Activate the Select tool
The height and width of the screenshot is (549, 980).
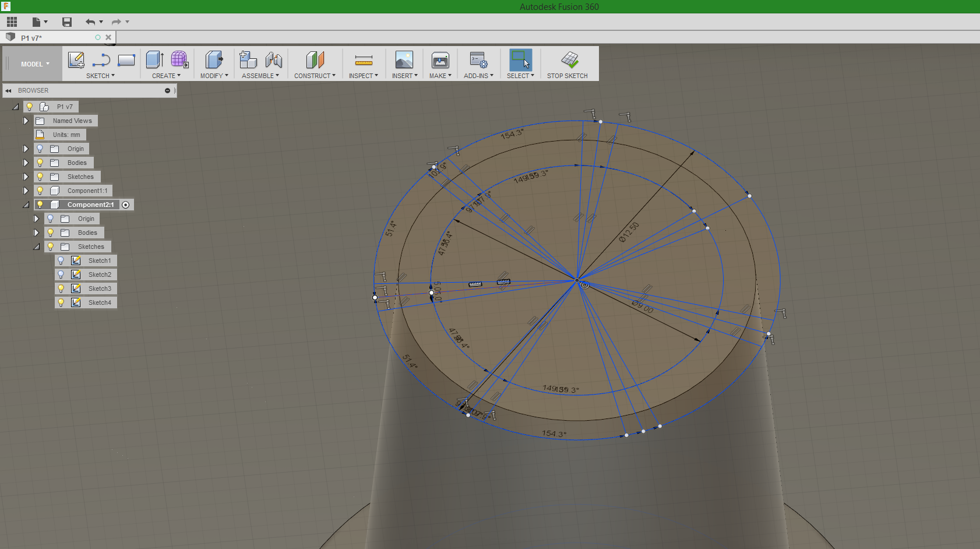pyautogui.click(x=520, y=60)
